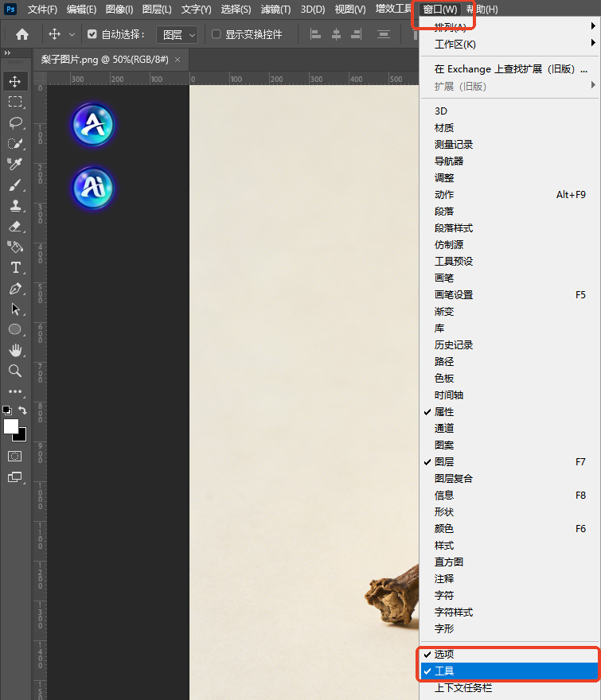Align right edges in options bar
This screenshot has width=601, height=700.
tap(356, 34)
